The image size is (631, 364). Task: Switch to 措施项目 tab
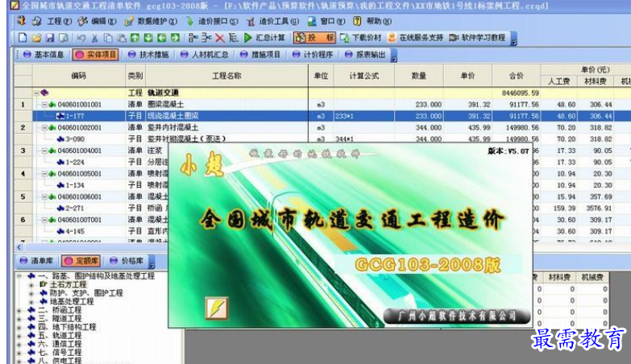(260, 55)
